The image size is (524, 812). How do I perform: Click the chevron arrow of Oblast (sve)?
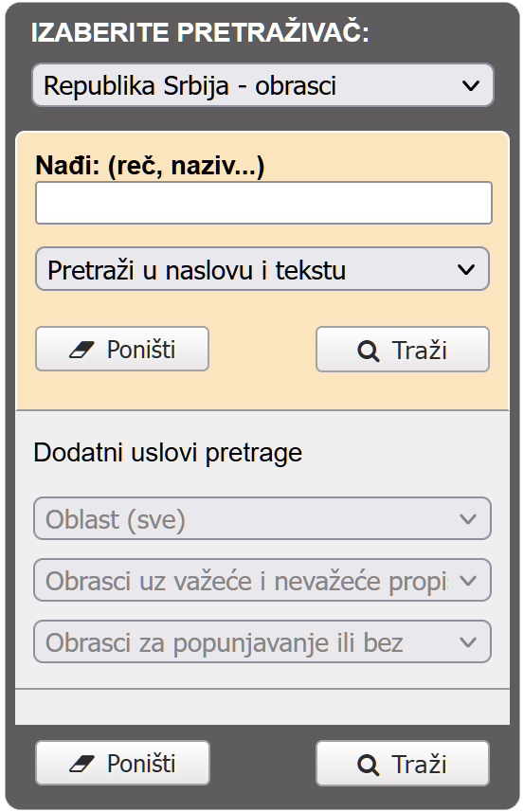[x=468, y=519]
